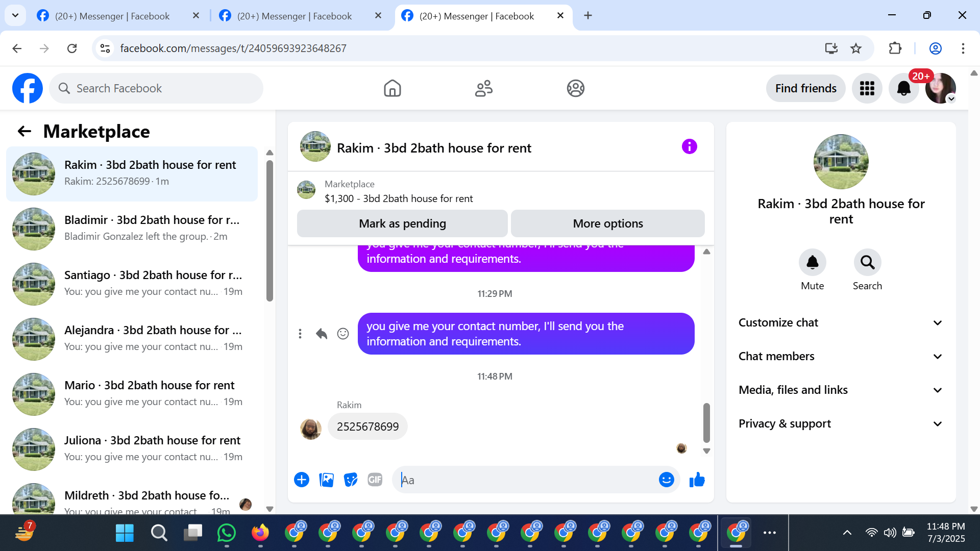Click Mark as pending button
This screenshot has width=980, height=551.
402,223
